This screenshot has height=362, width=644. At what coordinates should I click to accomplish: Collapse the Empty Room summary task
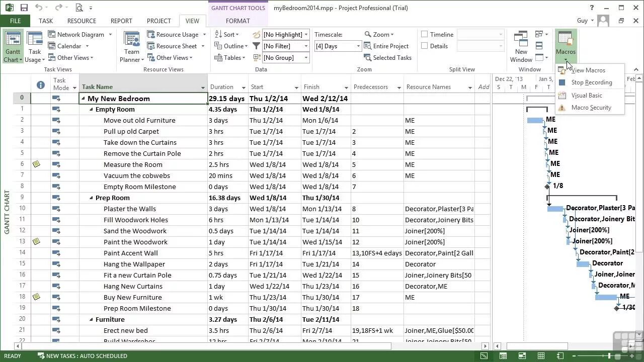91,109
